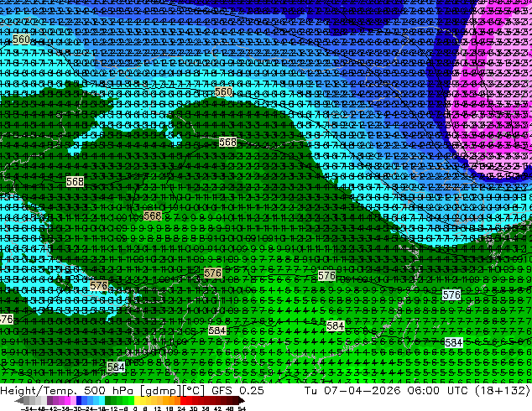Click the '54' value on the color scale
Viewport: 532px width, 411px height.
pos(242,408)
